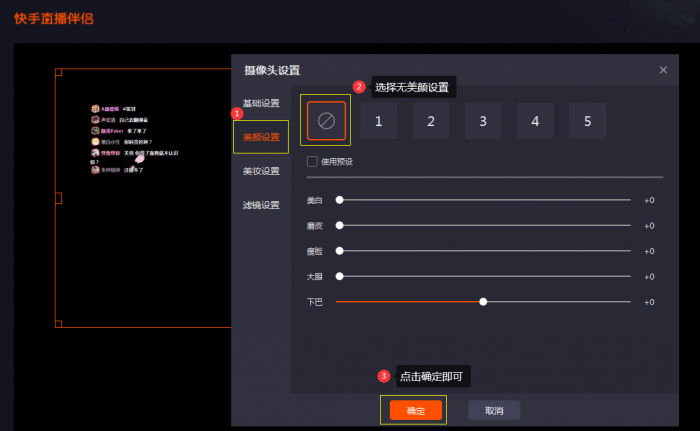Click the 磨皮 slider handle
The height and width of the screenshot is (431, 700).
340,225
